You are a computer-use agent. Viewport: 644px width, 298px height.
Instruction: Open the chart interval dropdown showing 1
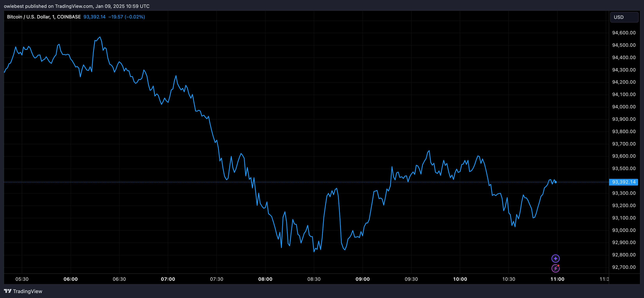(53, 17)
